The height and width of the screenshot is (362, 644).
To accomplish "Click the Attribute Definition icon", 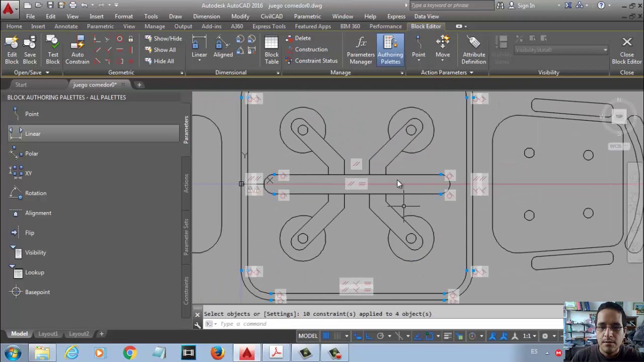I will 473,50.
